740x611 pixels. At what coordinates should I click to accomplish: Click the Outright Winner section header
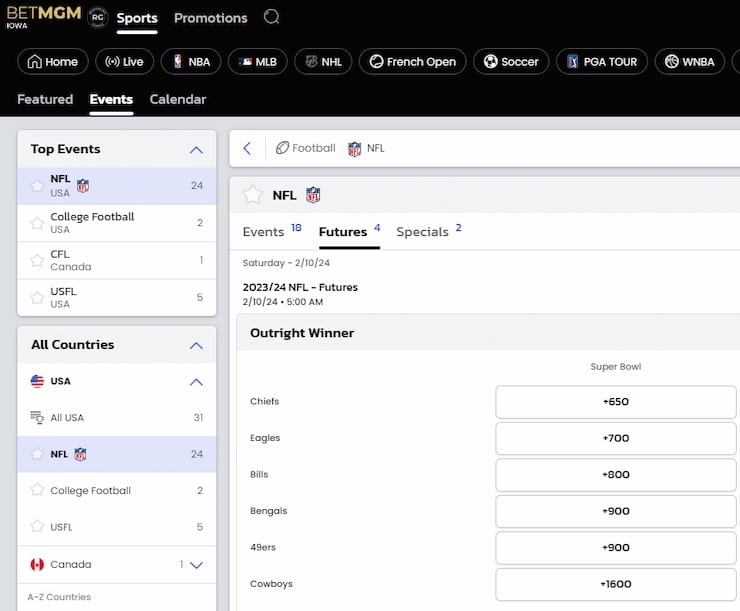click(488, 333)
